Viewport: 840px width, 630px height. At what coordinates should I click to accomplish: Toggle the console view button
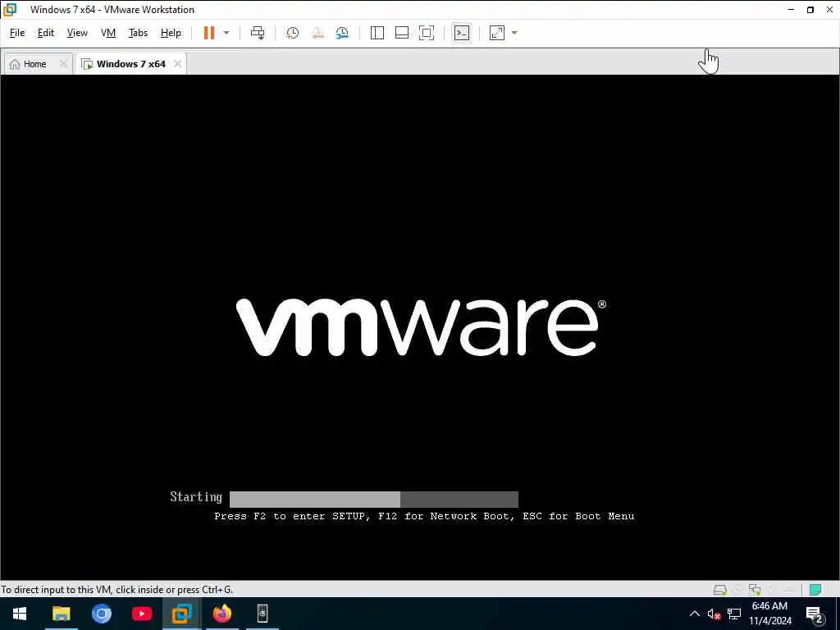click(x=461, y=33)
